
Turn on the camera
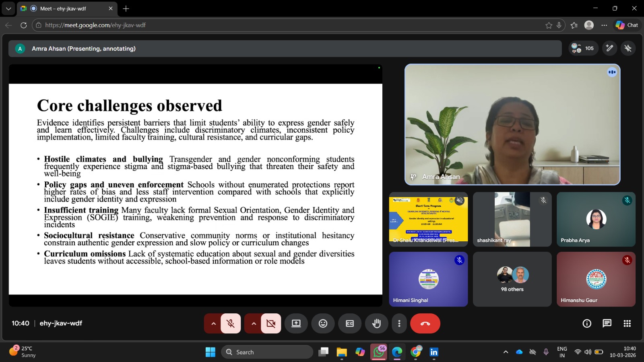click(x=271, y=323)
